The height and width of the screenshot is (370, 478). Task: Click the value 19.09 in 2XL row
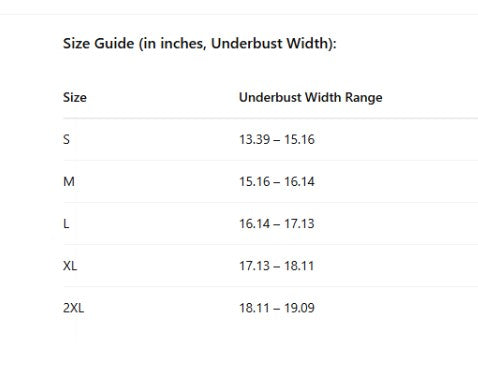[299, 308]
